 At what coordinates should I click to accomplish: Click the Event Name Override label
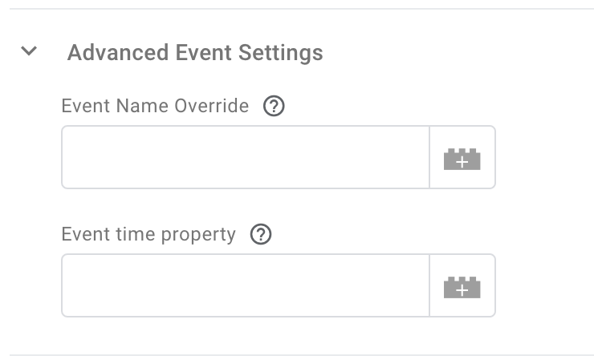point(155,106)
